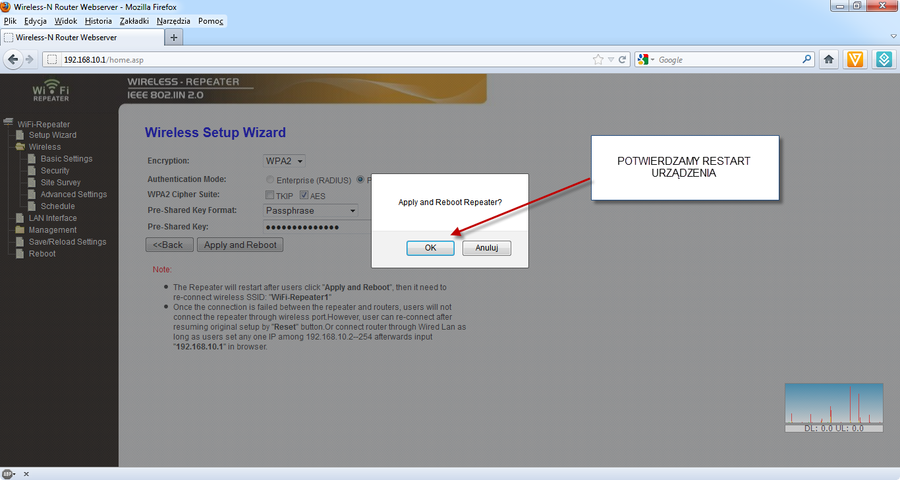Viewport: 900px width, 480px height.
Task: Bookmark page with the star icon
Action: (x=597, y=60)
